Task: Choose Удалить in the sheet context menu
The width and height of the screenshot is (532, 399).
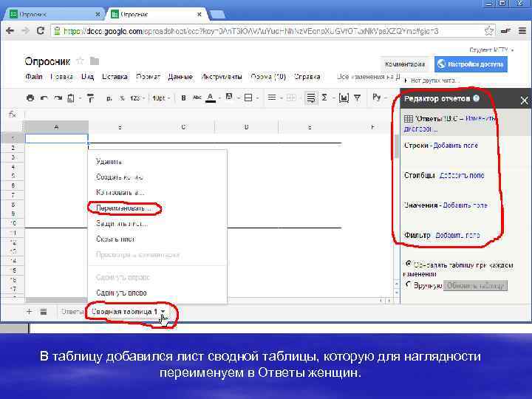Action: pyautogui.click(x=109, y=162)
